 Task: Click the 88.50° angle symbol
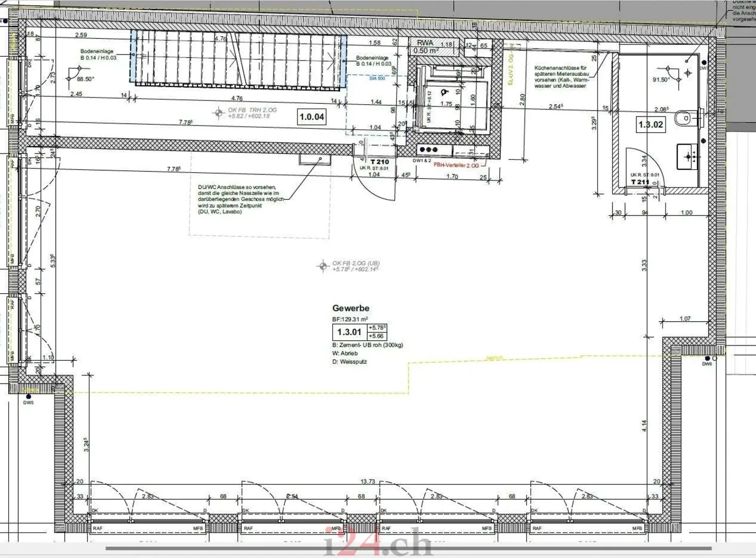pyautogui.click(x=75, y=74)
